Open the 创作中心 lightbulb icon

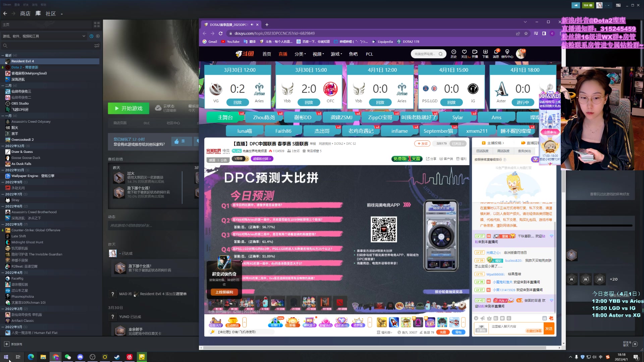(507, 52)
